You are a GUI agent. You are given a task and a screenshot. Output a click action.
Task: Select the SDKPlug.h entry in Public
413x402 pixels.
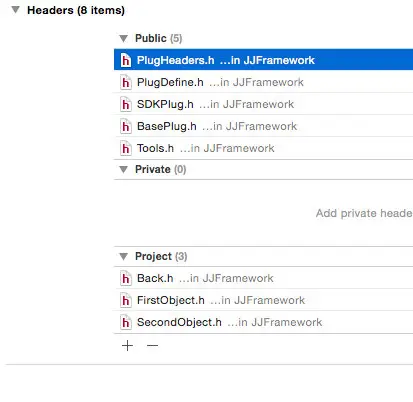[x=263, y=104]
